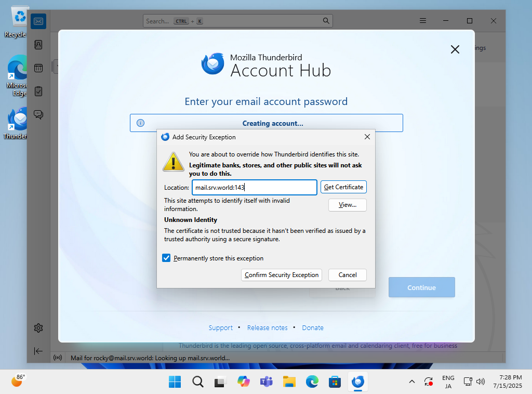Open Task View on the taskbar
Image resolution: width=532 pixels, height=394 pixels.
(220, 382)
